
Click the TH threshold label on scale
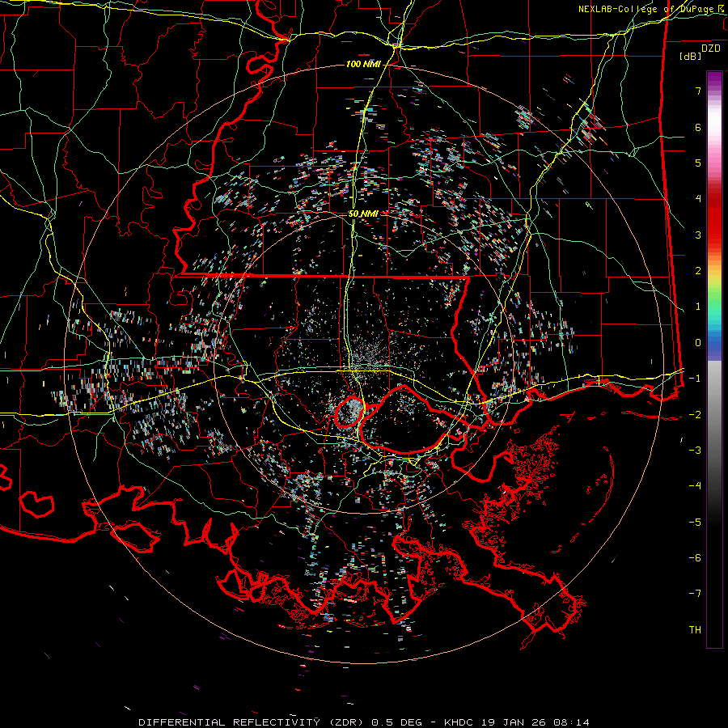[x=695, y=629]
